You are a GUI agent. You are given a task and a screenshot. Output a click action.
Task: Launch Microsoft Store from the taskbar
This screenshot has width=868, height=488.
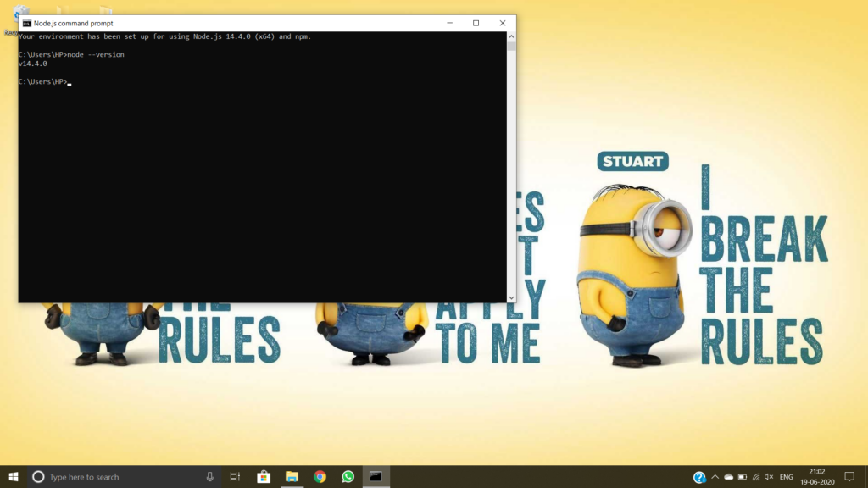click(264, 476)
